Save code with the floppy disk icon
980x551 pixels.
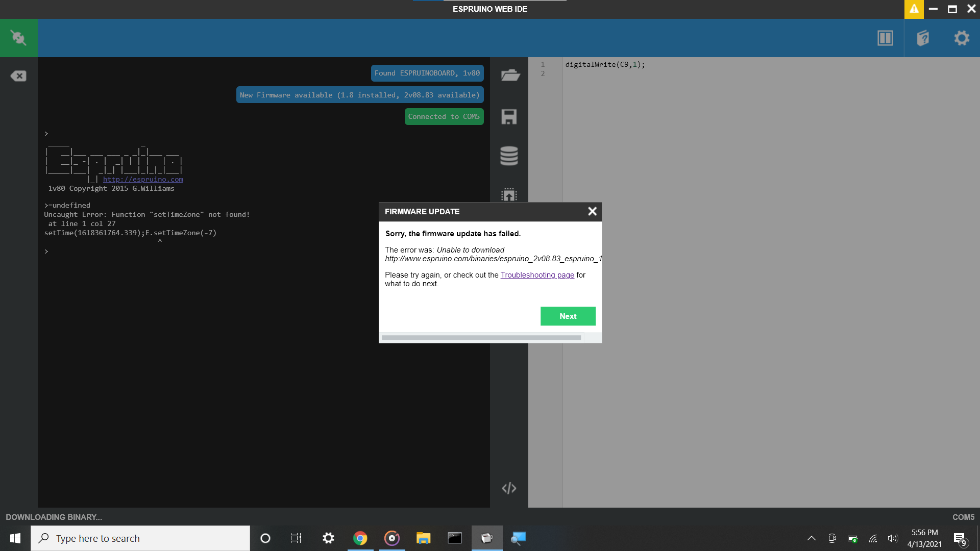[x=509, y=117]
